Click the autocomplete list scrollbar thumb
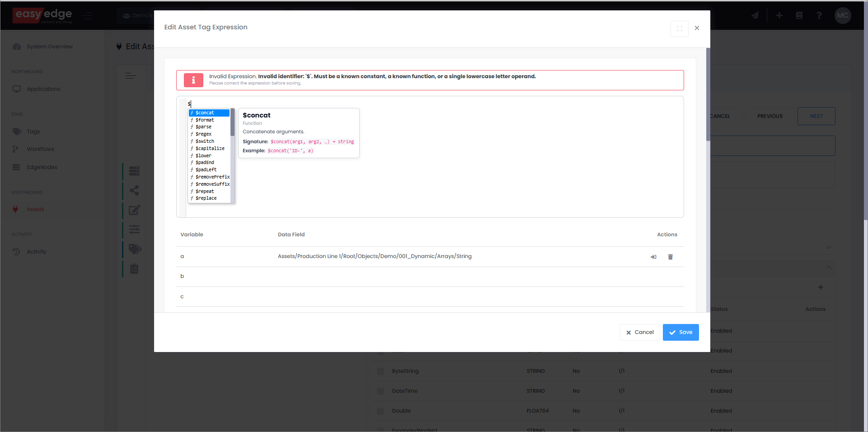 coord(232,122)
